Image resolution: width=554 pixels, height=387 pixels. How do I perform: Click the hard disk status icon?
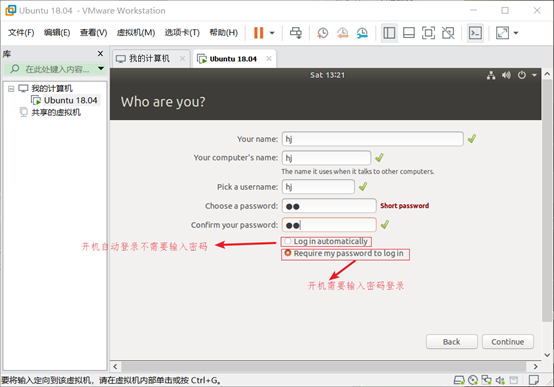[x=459, y=380]
